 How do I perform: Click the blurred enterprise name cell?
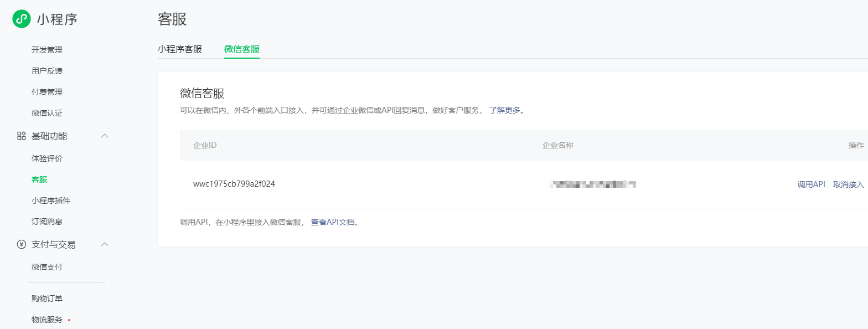click(x=593, y=184)
